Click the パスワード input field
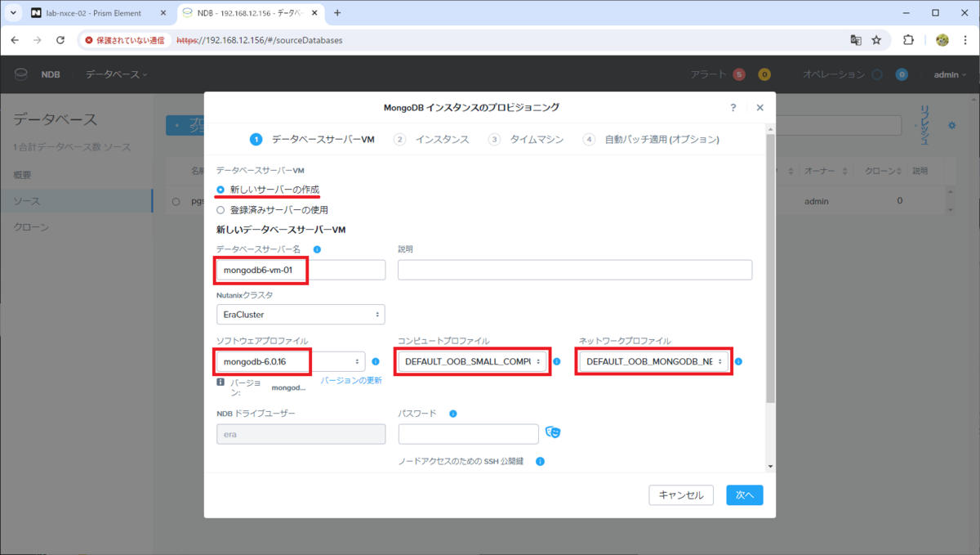980x555 pixels. click(468, 433)
